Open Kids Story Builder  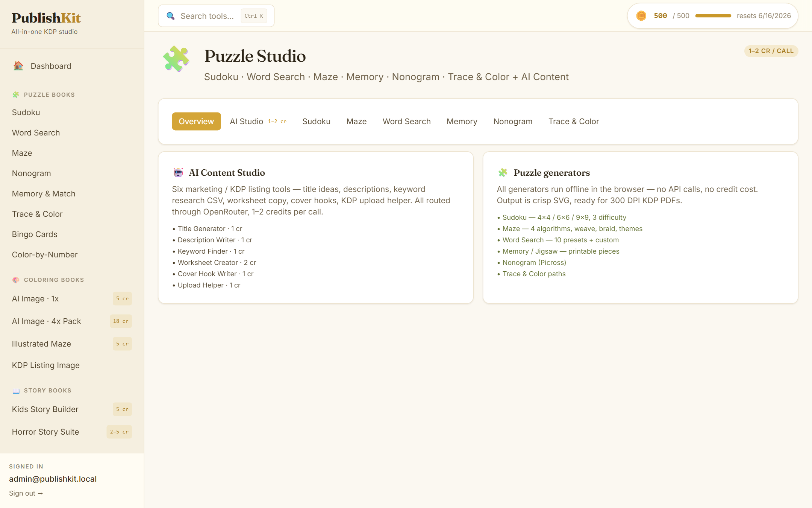click(72, 409)
